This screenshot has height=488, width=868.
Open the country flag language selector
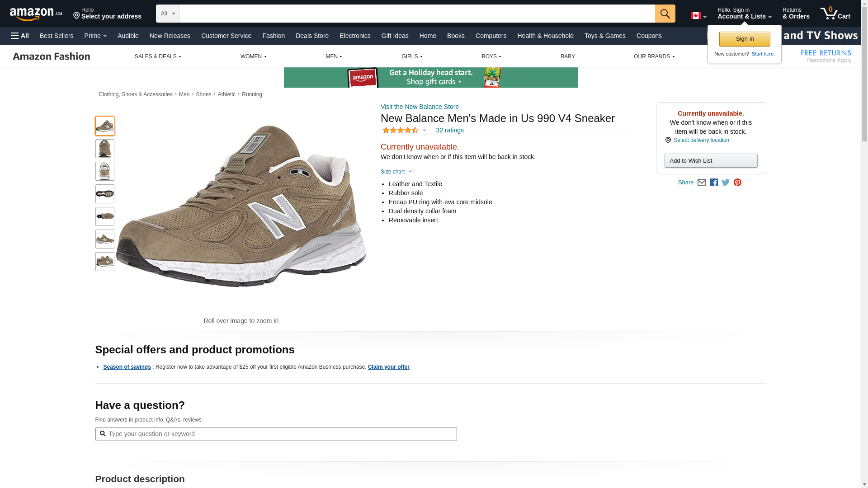(698, 16)
